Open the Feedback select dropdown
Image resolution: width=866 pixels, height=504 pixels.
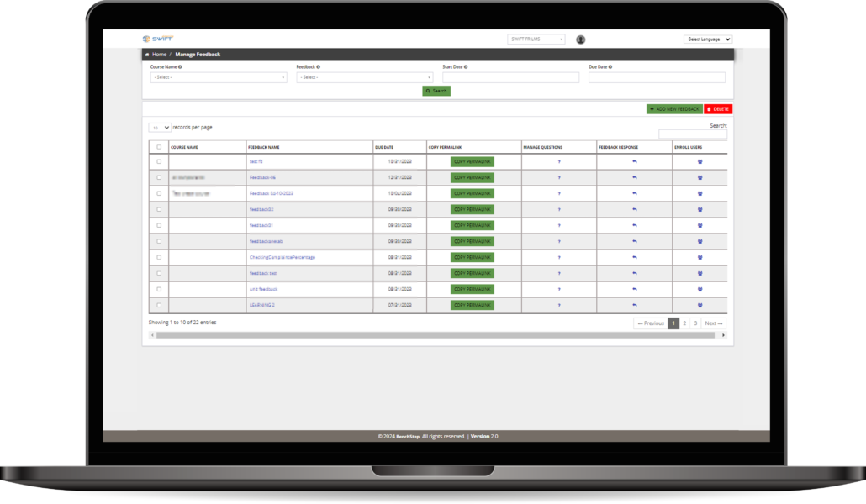coord(365,77)
